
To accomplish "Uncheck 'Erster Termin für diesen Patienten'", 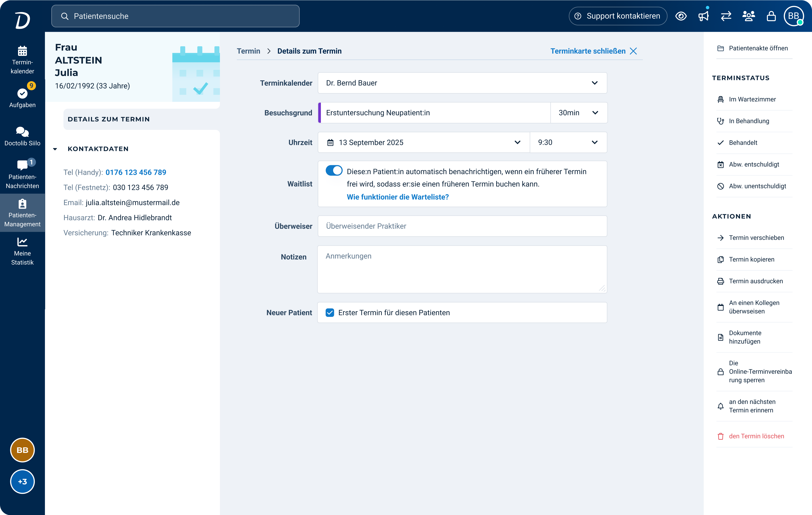I will (330, 313).
